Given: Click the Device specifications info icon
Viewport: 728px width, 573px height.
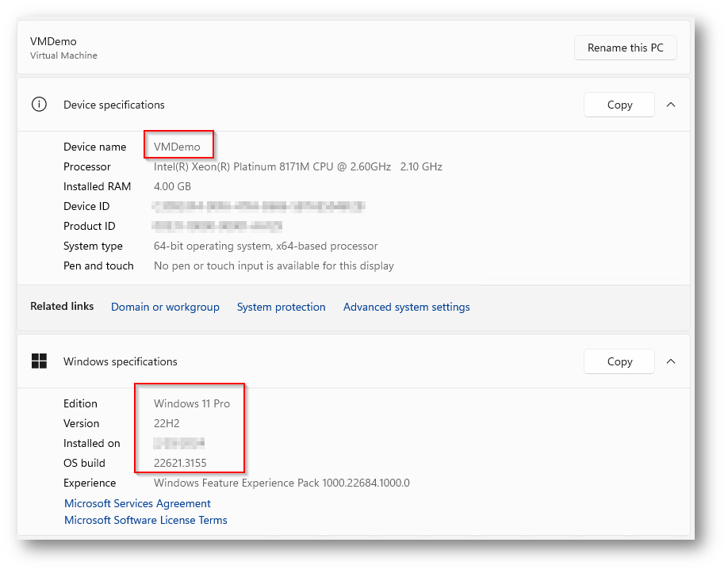Looking at the screenshot, I should (39, 105).
